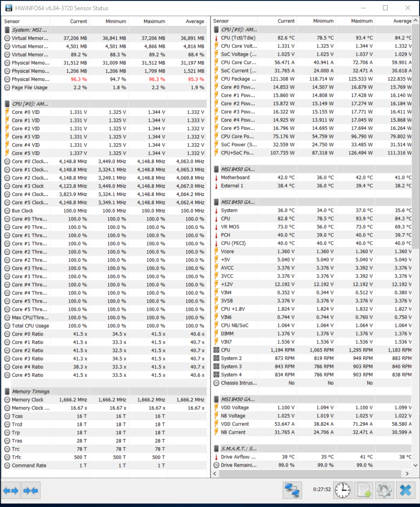This screenshot has width=420, height=507.
Task: Select the Page File Usage row
Action: tap(105, 88)
